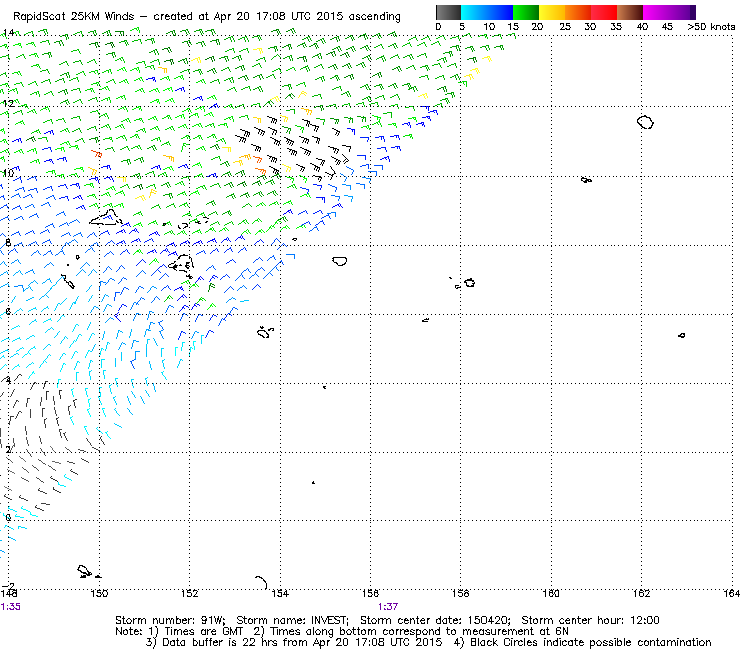Click the green 15-20 knots legend color
The height and width of the screenshot is (650, 740).
point(525,12)
